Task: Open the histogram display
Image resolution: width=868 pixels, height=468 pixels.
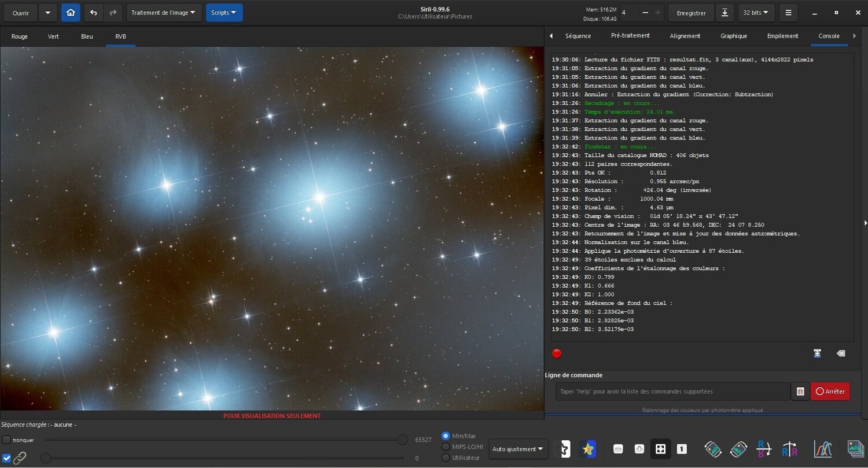Action: click(x=823, y=449)
